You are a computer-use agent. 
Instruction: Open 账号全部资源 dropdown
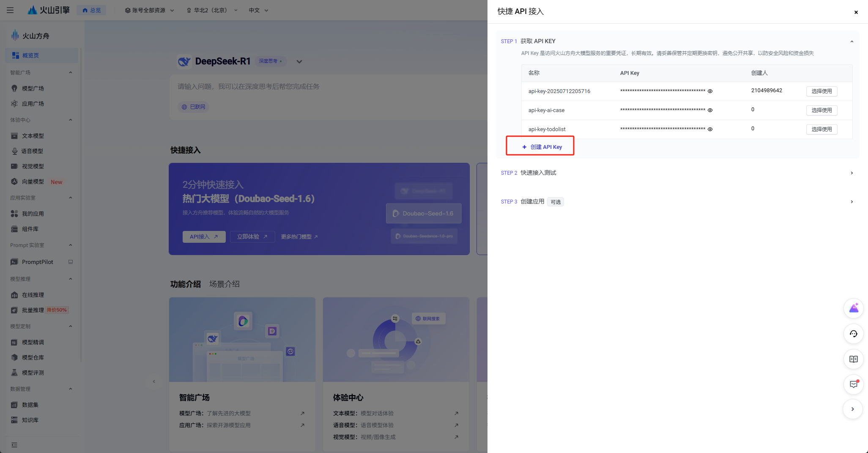coord(149,10)
